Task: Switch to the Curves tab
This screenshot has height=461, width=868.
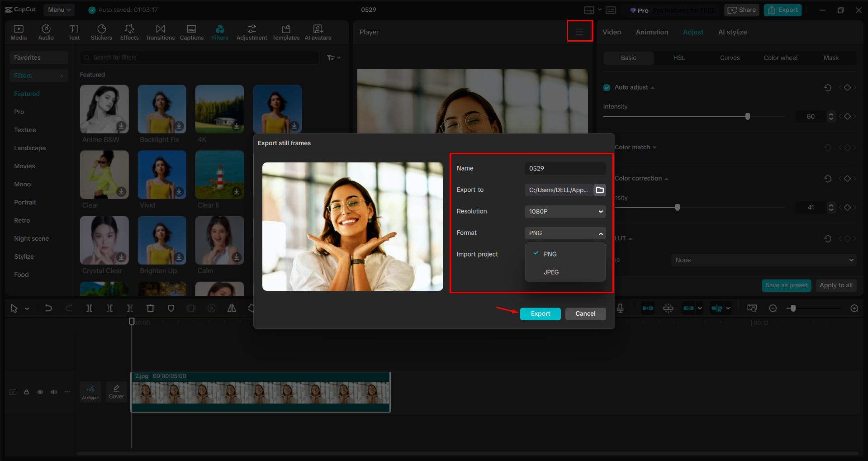Action: [x=730, y=58]
